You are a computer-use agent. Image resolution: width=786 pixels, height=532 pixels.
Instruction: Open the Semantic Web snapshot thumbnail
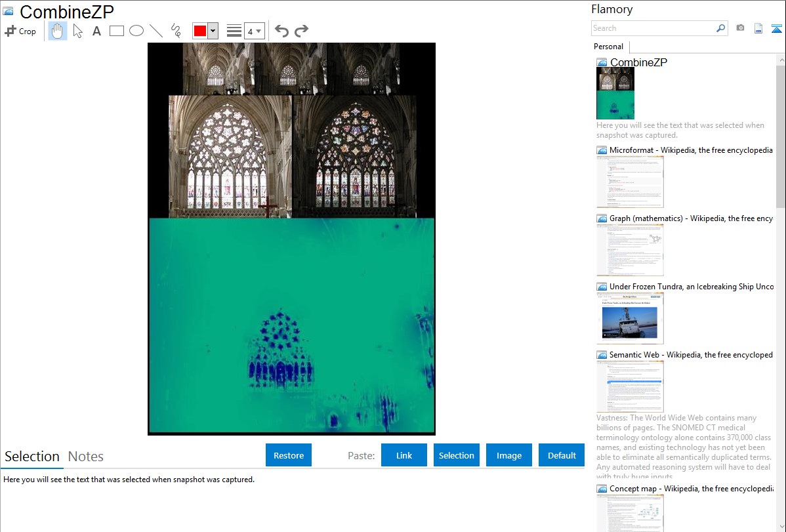coord(630,386)
